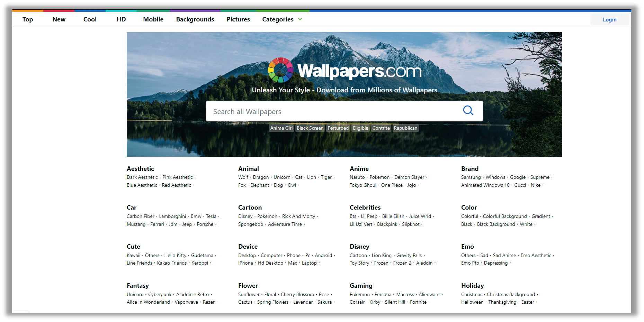
Task: Click the Dark Aesthetic link
Action: [x=142, y=177]
